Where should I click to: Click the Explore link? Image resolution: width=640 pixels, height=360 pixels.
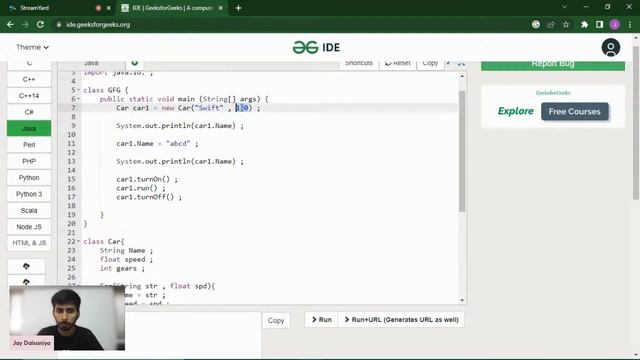click(x=516, y=111)
